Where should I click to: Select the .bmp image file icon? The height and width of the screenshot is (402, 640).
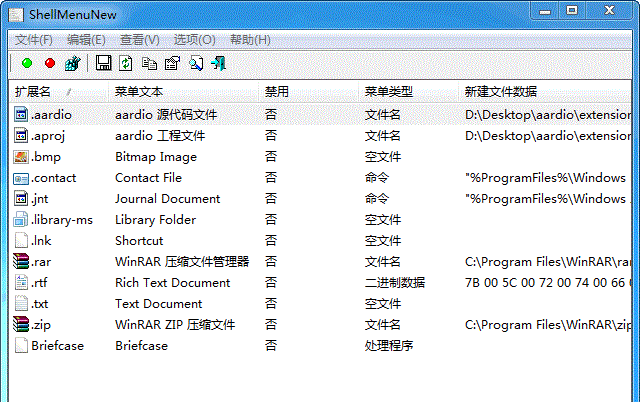click(x=21, y=157)
